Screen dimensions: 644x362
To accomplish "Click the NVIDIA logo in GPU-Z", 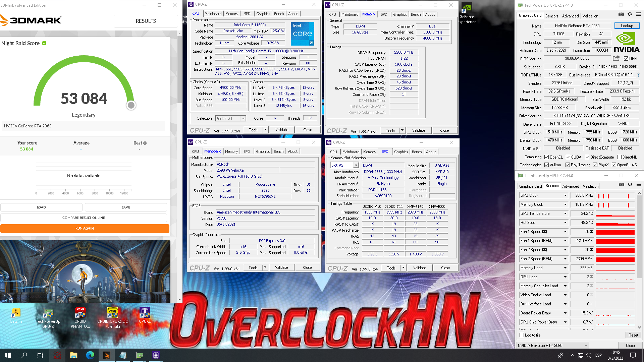I will [627, 42].
